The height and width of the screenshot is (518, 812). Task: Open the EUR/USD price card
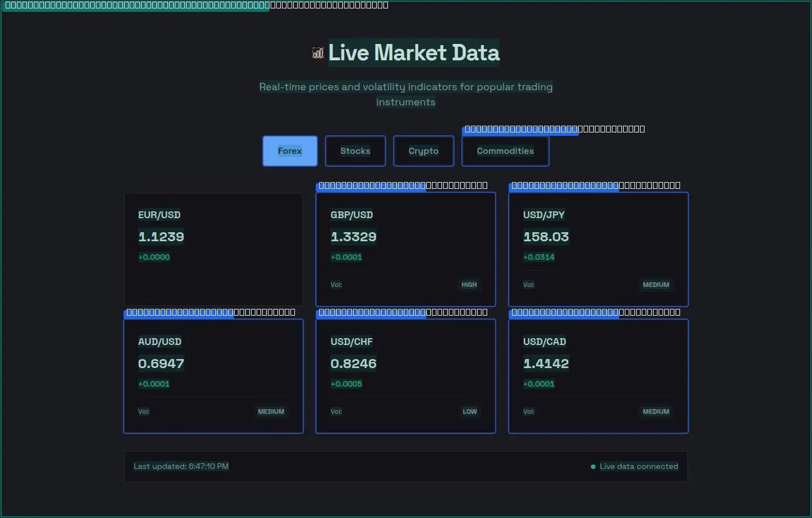click(213, 250)
